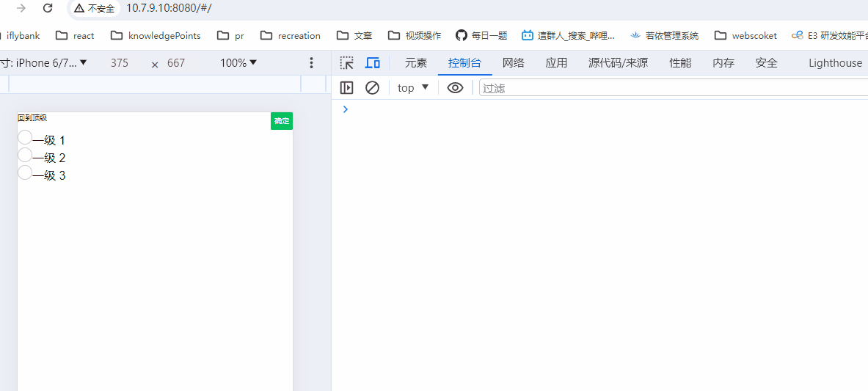Screen dimensions: 868x391
Task: Select the 一级 2 radio button
Action: (25, 155)
